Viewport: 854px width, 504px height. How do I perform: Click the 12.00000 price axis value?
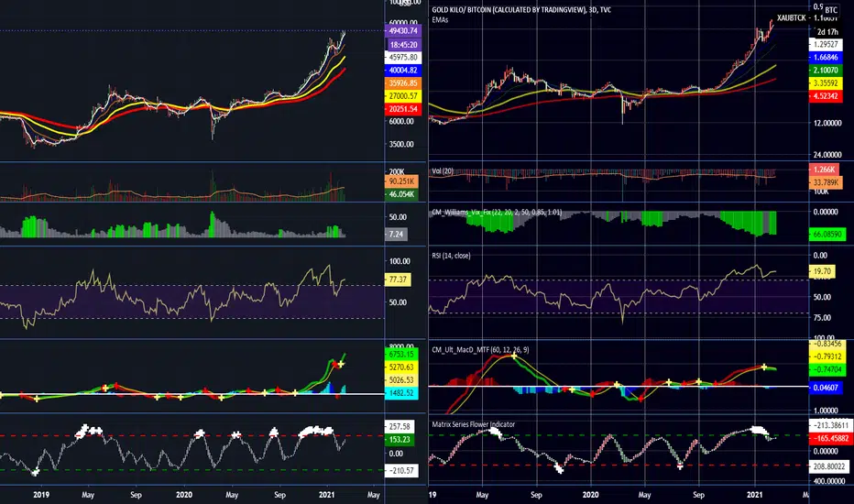click(x=827, y=123)
